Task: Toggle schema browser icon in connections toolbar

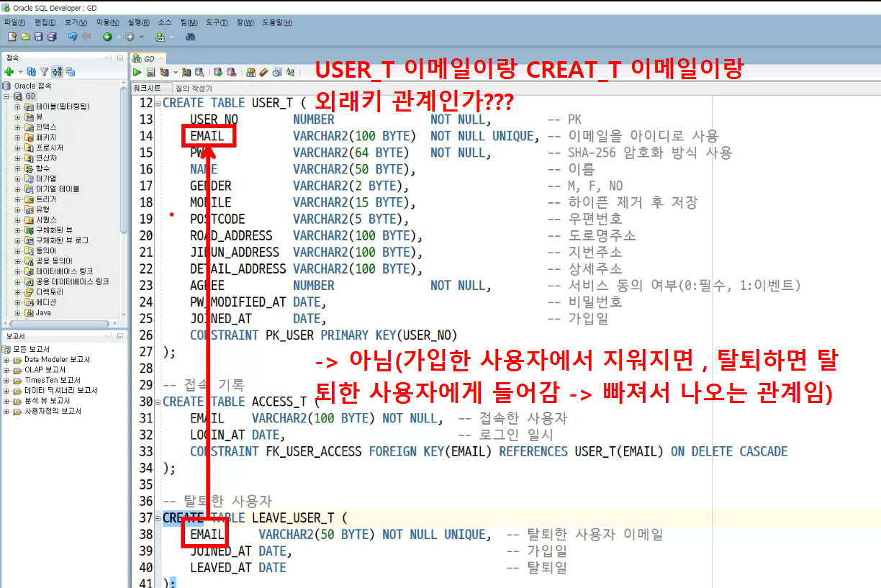Action: coord(57,72)
